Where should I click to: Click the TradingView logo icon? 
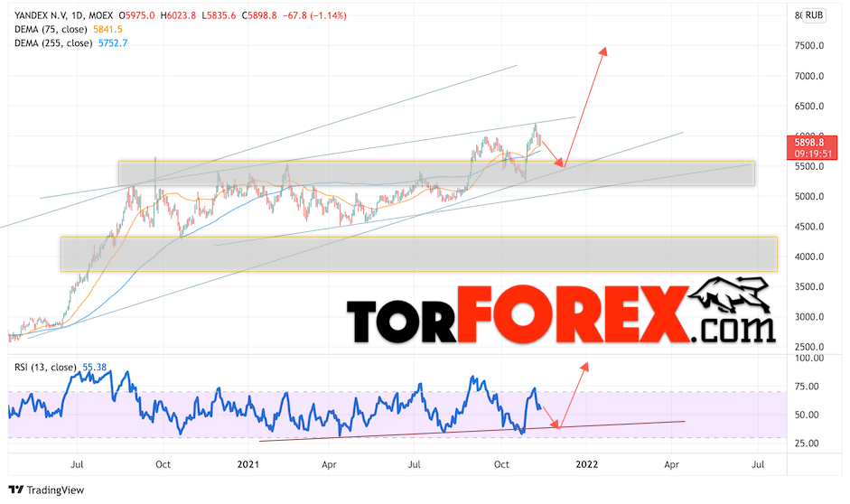[16, 490]
